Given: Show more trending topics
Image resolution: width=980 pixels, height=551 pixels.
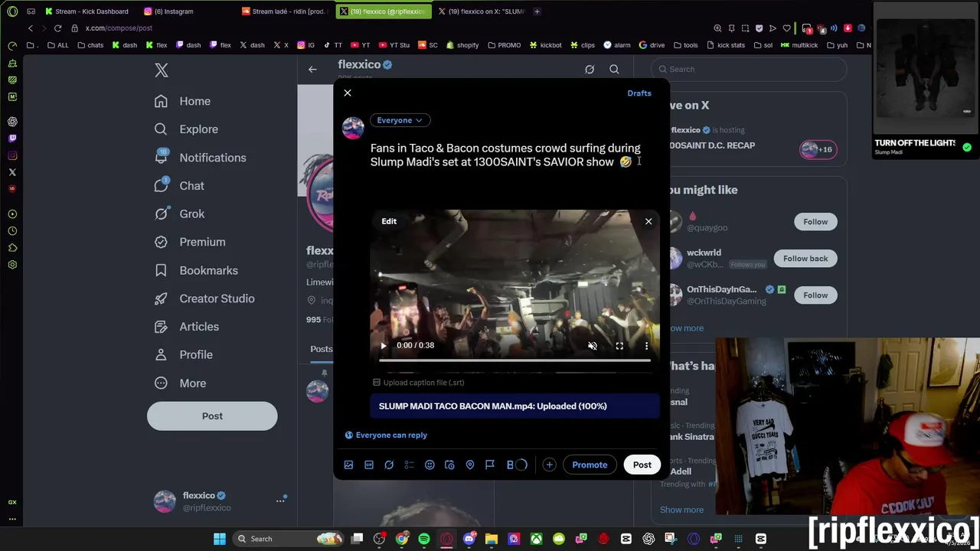Looking at the screenshot, I should pyautogui.click(x=681, y=510).
